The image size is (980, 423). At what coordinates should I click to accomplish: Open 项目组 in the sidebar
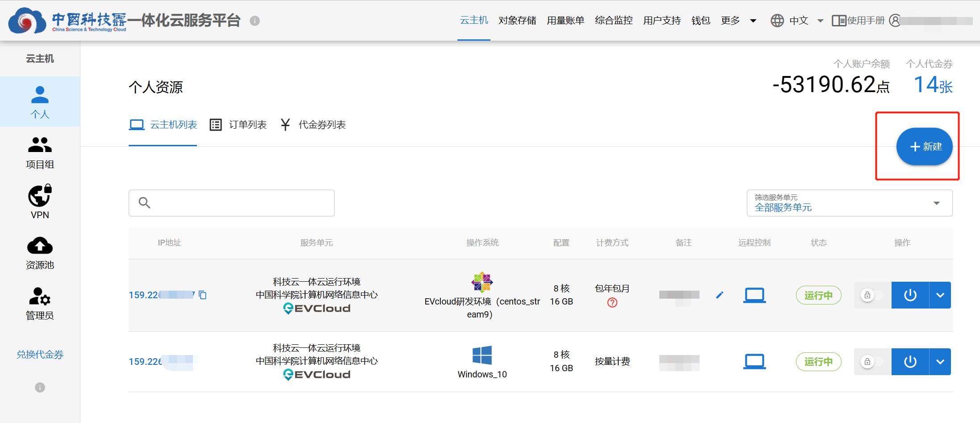click(40, 153)
